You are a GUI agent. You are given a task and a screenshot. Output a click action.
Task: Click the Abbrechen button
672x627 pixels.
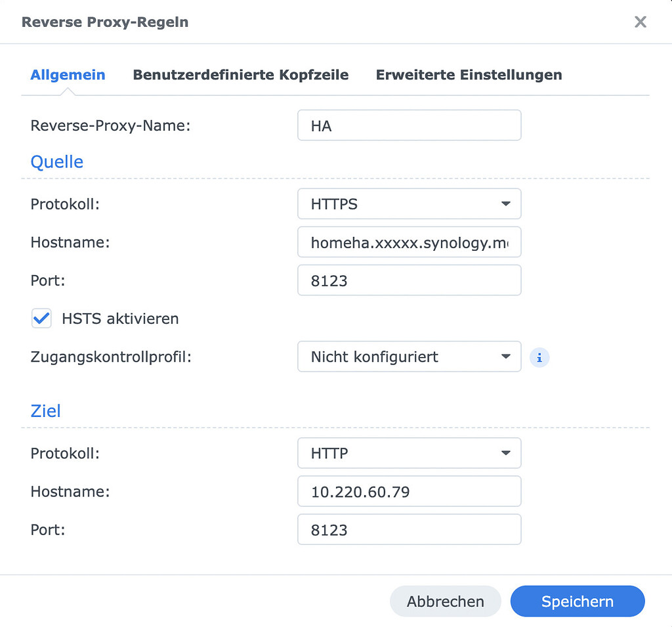coord(445,601)
